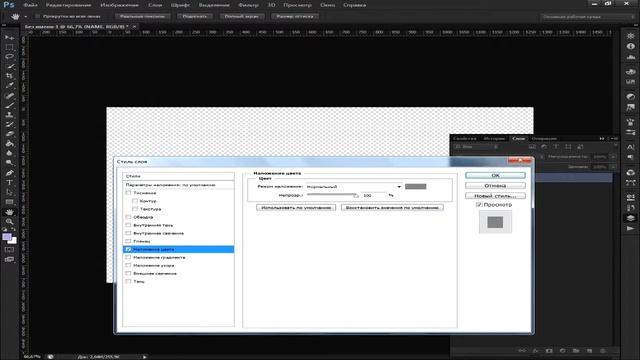
Task: Open the Режим наложения dropdown
Action: click(354, 187)
